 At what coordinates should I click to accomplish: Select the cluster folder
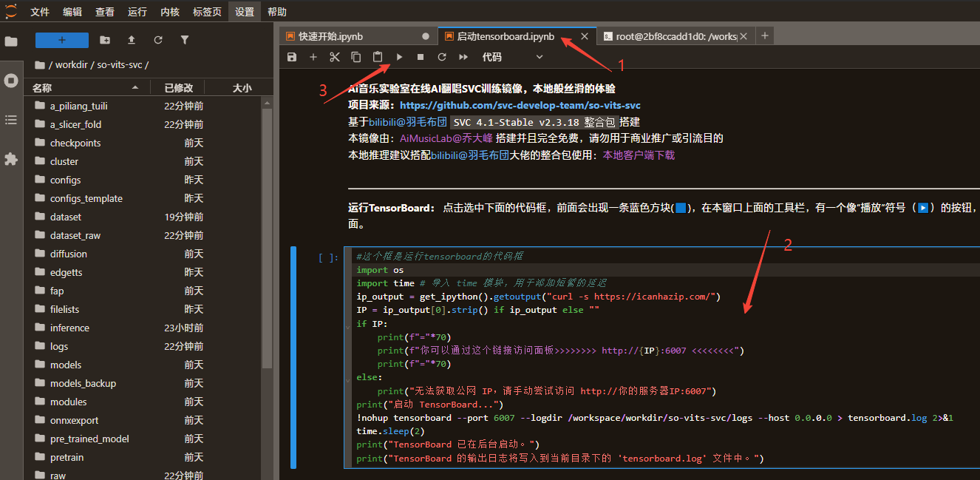(143, 161)
